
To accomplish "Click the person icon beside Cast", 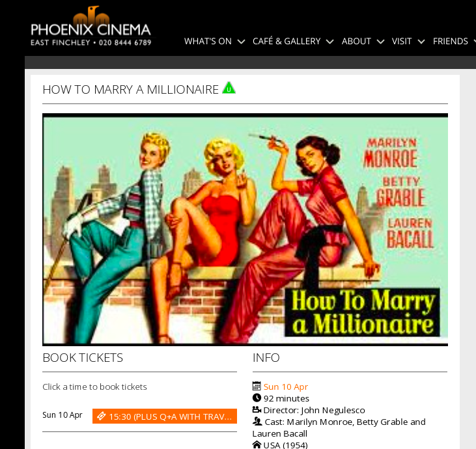I will click(257, 421).
